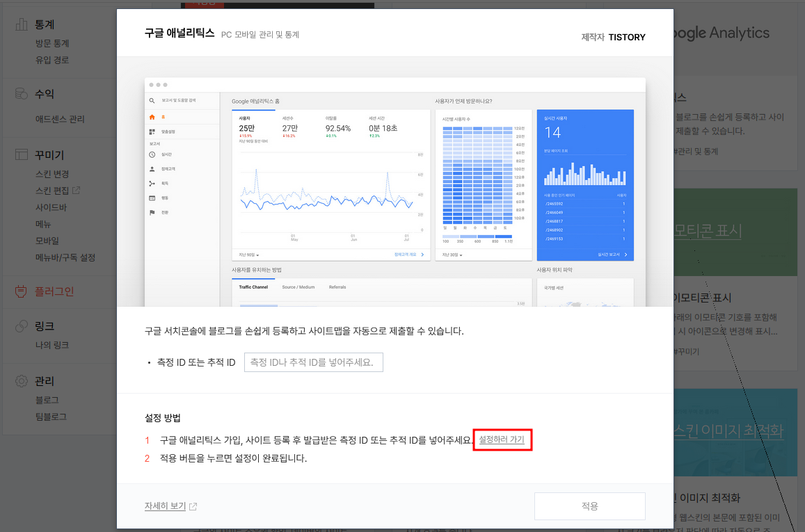
Task: Click the 링크 chain icon in sidebar
Action: pyautogui.click(x=22, y=325)
